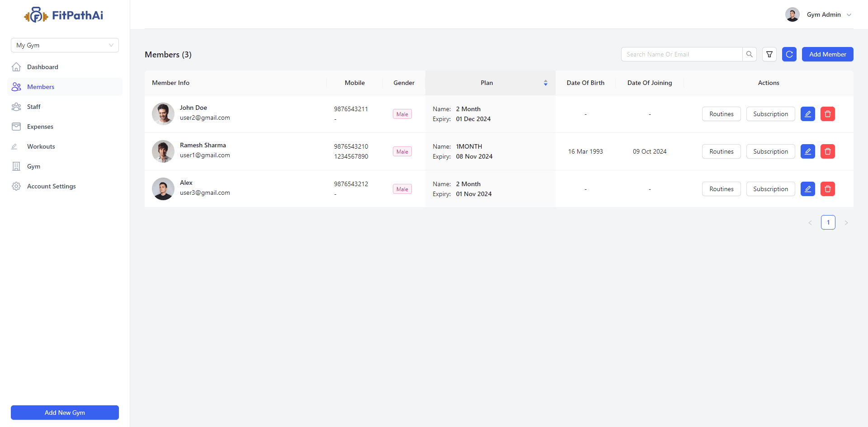Sort the table by Plan column

coord(545,83)
